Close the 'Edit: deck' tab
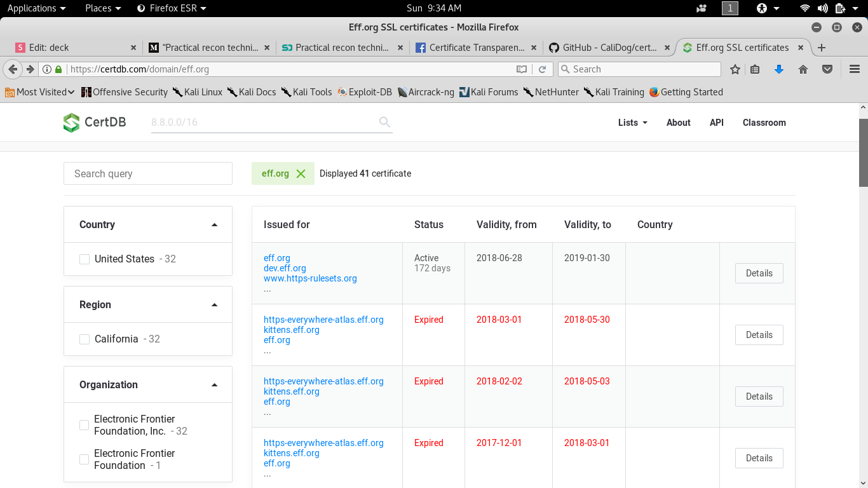 click(x=133, y=48)
